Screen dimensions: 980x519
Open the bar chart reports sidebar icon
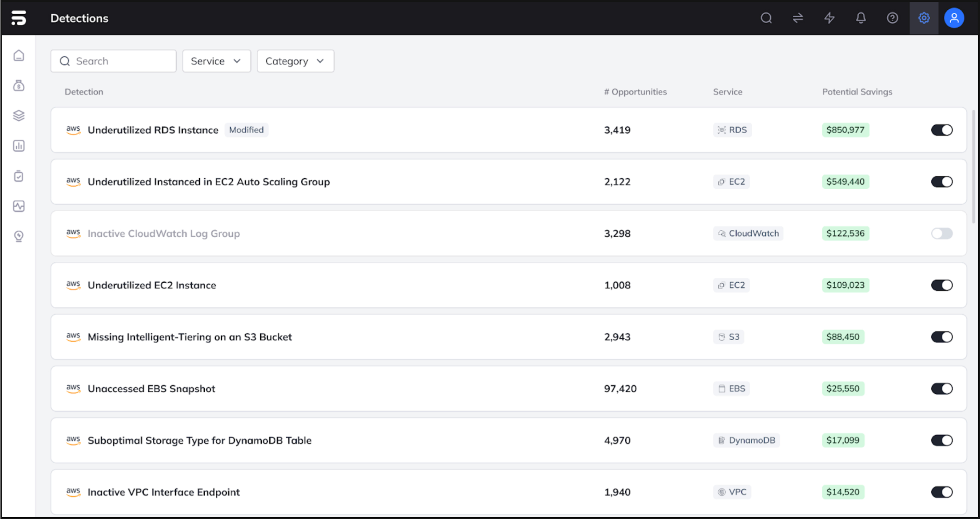click(x=19, y=146)
